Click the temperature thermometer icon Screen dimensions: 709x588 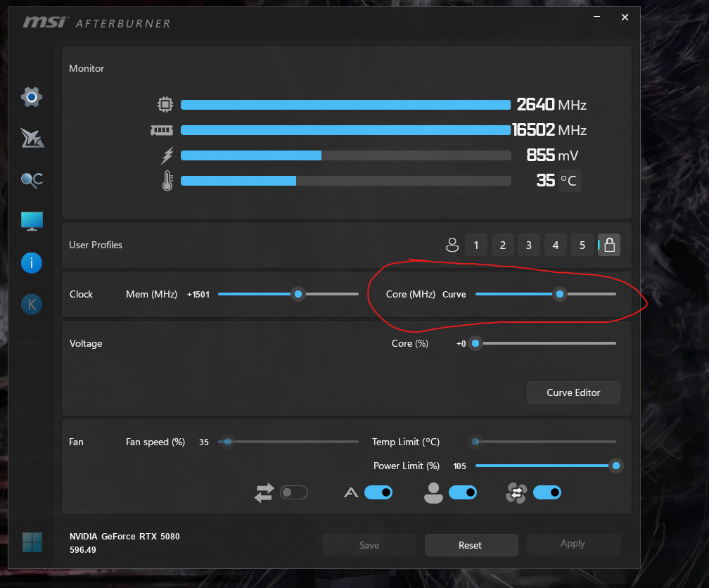[167, 181]
